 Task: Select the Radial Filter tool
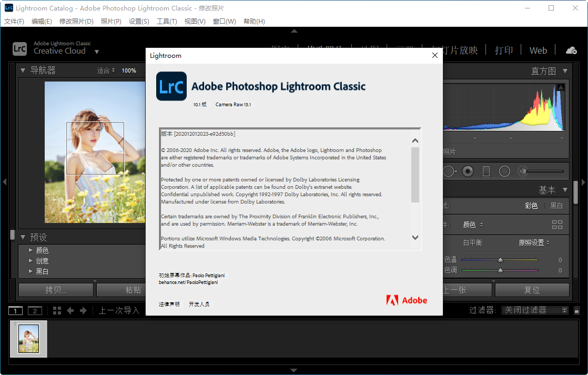504,170
